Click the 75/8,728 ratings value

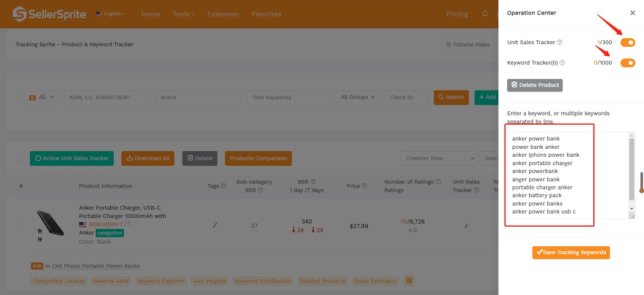click(x=413, y=222)
